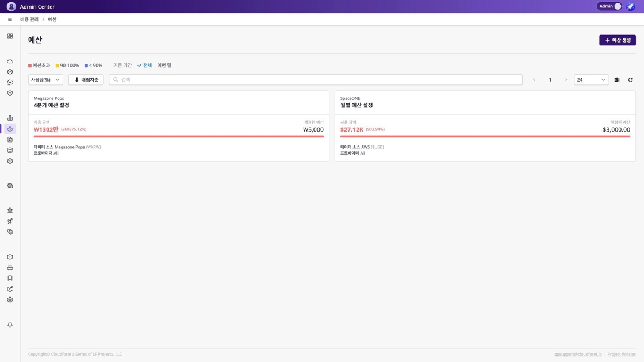644x362 pixels.
Task: Open the notification bell in sidebar
Action: 10,325
